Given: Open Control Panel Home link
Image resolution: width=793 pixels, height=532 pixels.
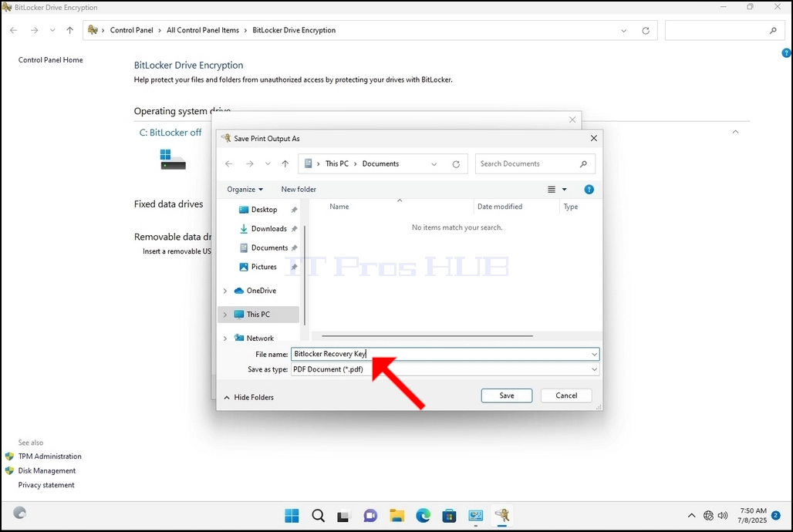Looking at the screenshot, I should 51,59.
